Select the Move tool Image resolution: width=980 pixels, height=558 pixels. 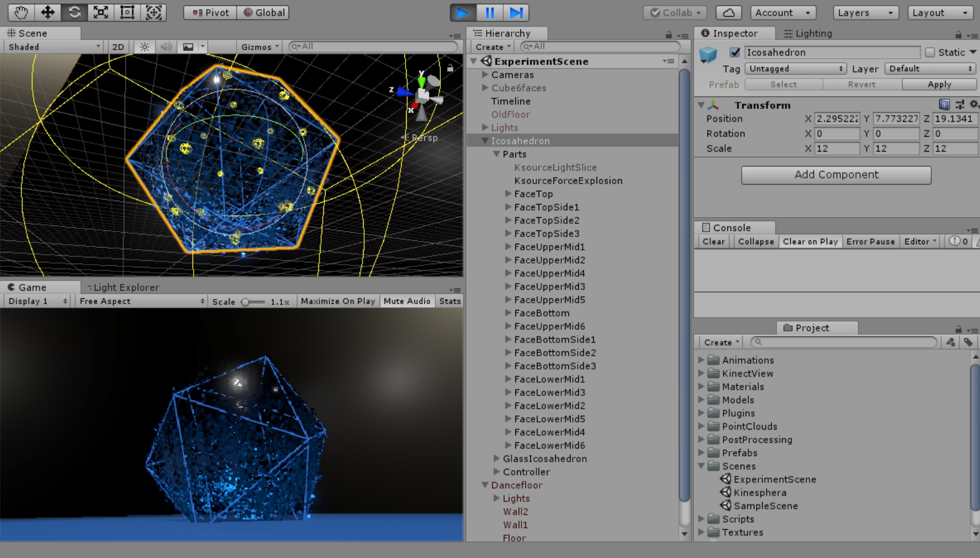click(48, 12)
